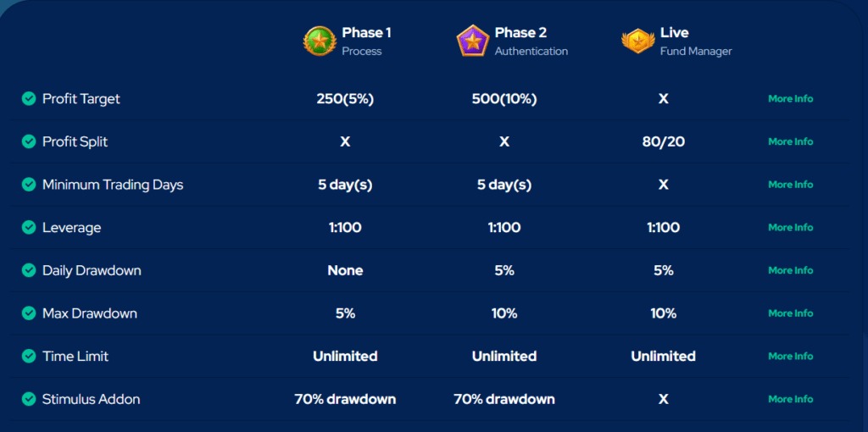
Task: Click the green checkmark beside Daily Drawdown
Action: pos(29,271)
